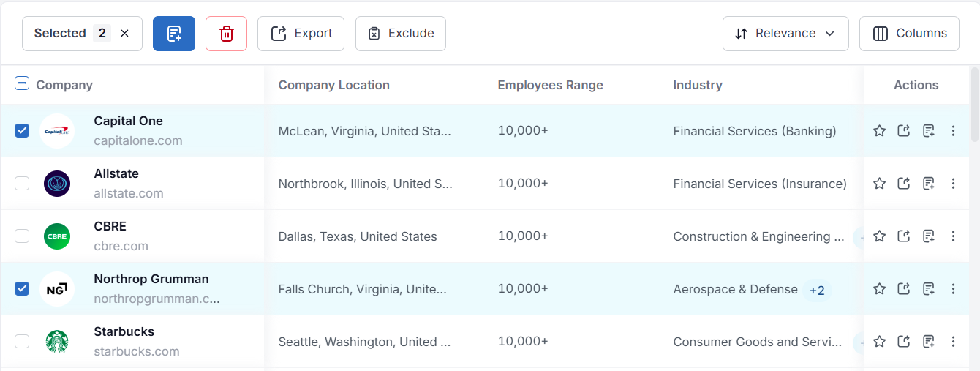The height and width of the screenshot is (371, 980).
Task: Open three-dot menu for Northrop Grumman
Action: [953, 289]
